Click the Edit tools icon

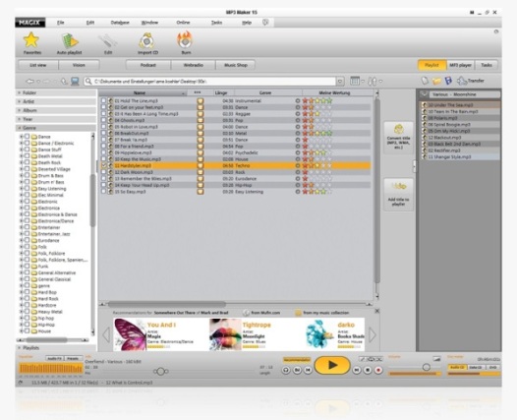tap(108, 41)
